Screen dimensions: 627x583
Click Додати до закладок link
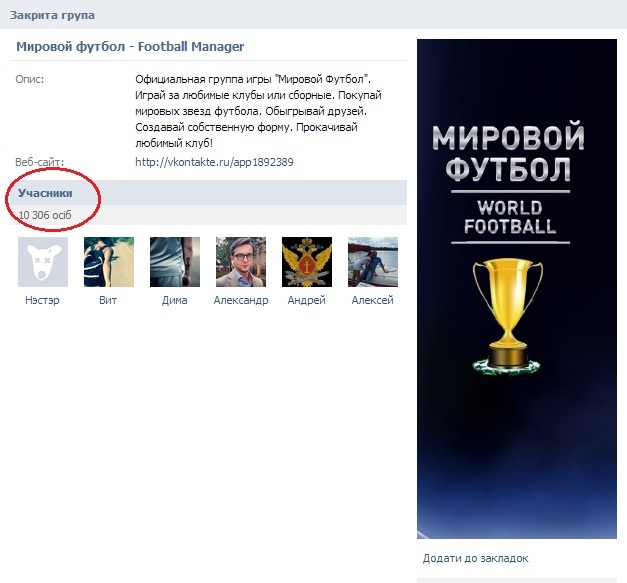(x=475, y=558)
